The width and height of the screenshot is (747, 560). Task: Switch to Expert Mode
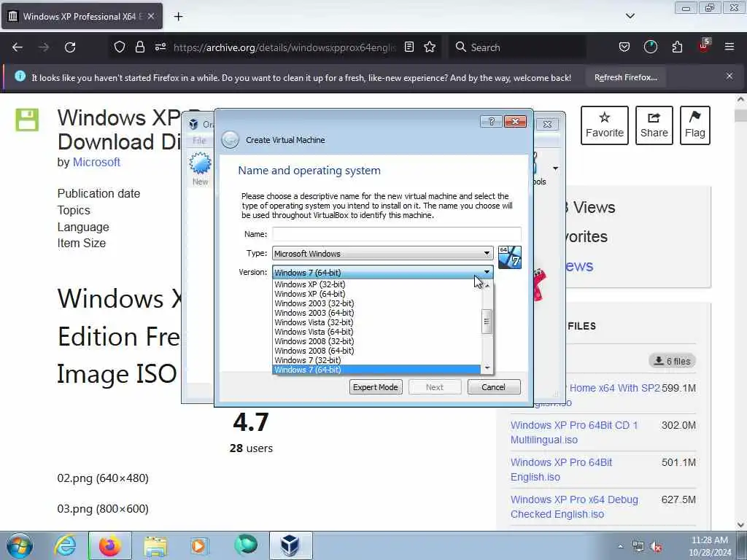pos(376,387)
